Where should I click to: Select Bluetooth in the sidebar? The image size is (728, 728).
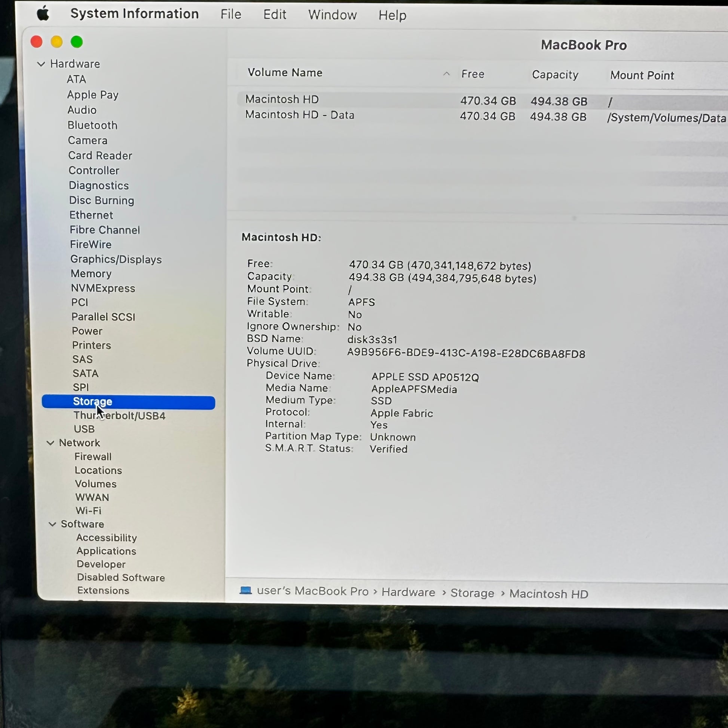pyautogui.click(x=92, y=125)
